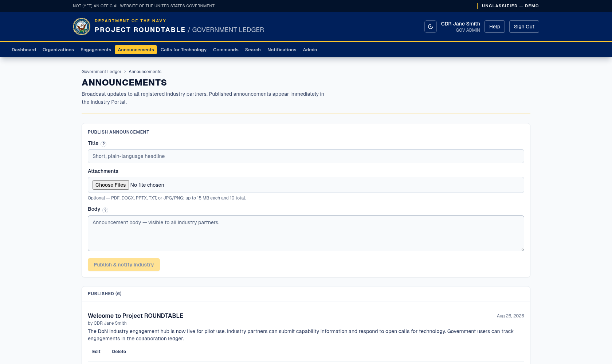Click the CDR Jane Smith user name
Viewport: 612px width, 364px height.
[460, 24]
